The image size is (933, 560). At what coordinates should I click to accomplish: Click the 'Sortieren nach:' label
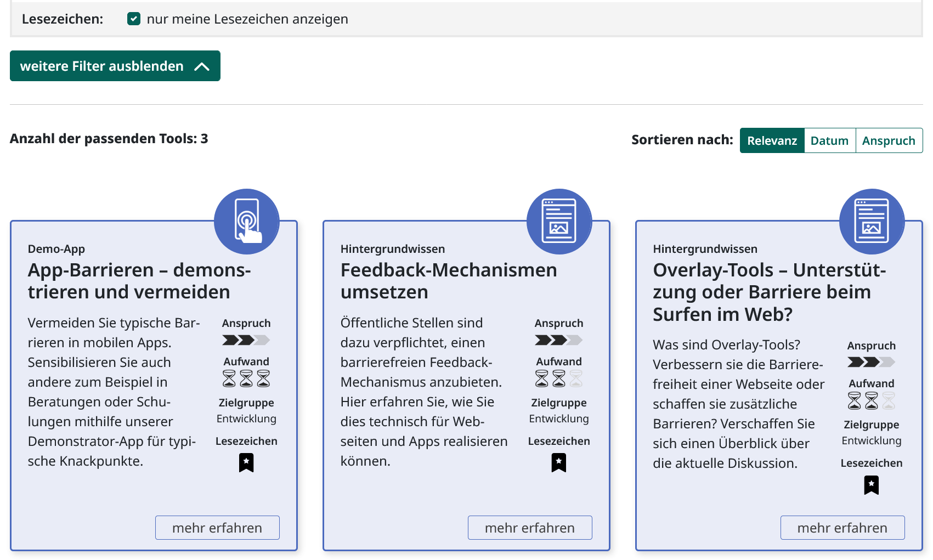[682, 139]
